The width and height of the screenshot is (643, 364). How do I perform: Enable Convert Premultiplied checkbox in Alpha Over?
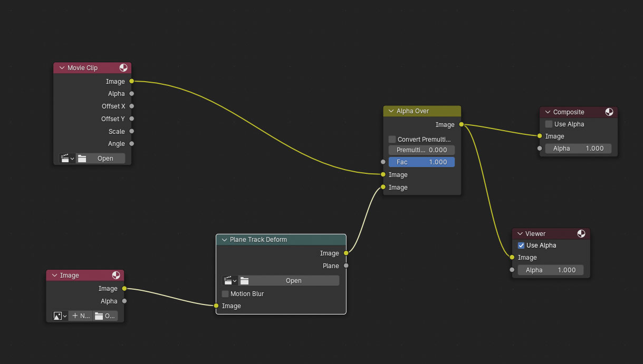tap(392, 140)
